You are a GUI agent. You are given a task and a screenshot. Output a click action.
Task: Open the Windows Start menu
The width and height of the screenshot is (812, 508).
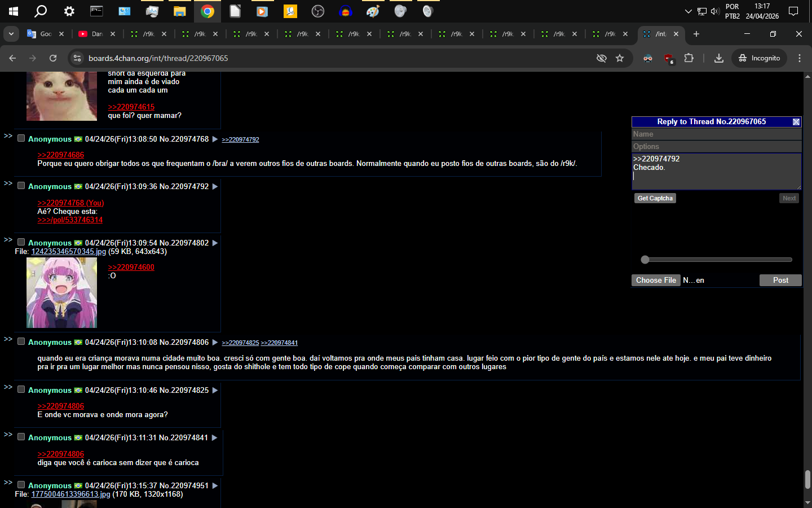pyautogui.click(x=14, y=11)
